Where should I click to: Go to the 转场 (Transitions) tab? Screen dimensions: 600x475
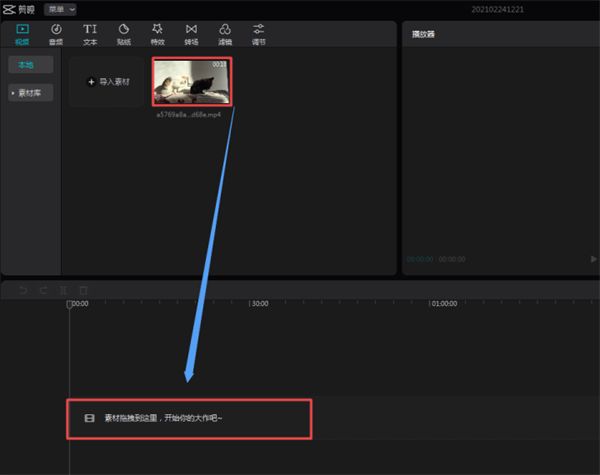[191, 34]
